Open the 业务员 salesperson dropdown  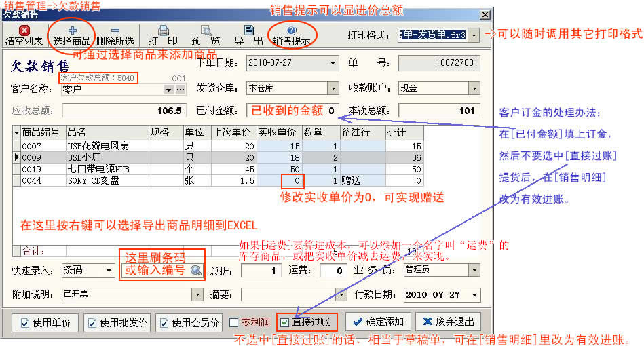coord(474,270)
